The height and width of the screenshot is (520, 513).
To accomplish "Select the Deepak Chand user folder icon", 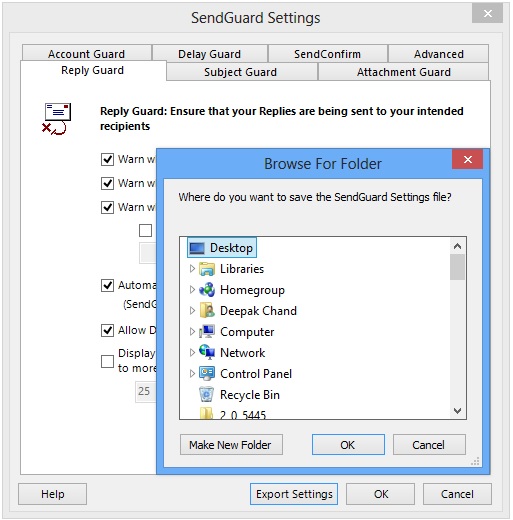I will 207,311.
